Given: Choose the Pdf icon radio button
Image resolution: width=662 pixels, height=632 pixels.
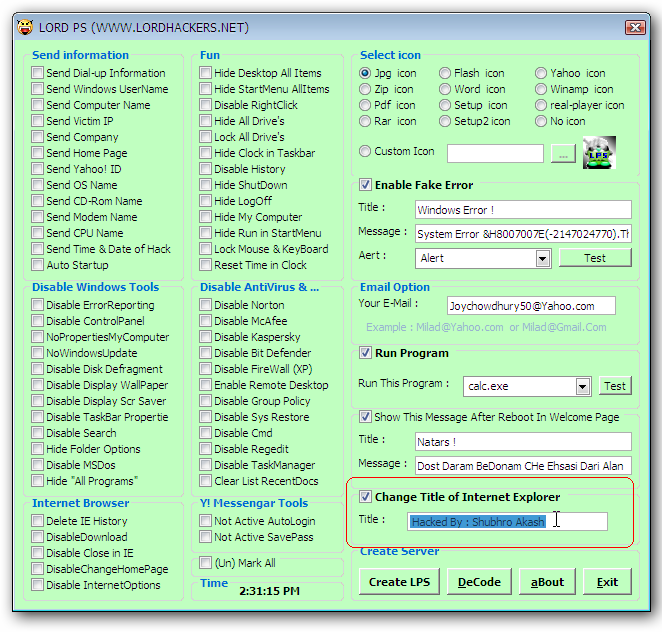Looking at the screenshot, I should tap(365, 105).
